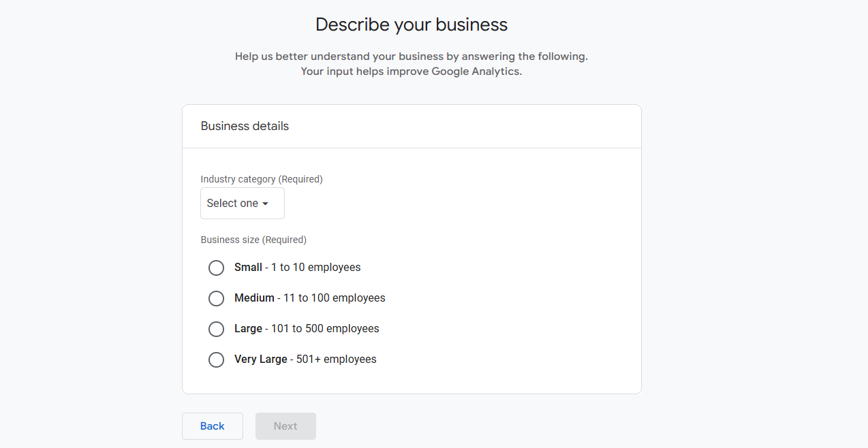Select the Very Large radio button circle

click(216, 359)
